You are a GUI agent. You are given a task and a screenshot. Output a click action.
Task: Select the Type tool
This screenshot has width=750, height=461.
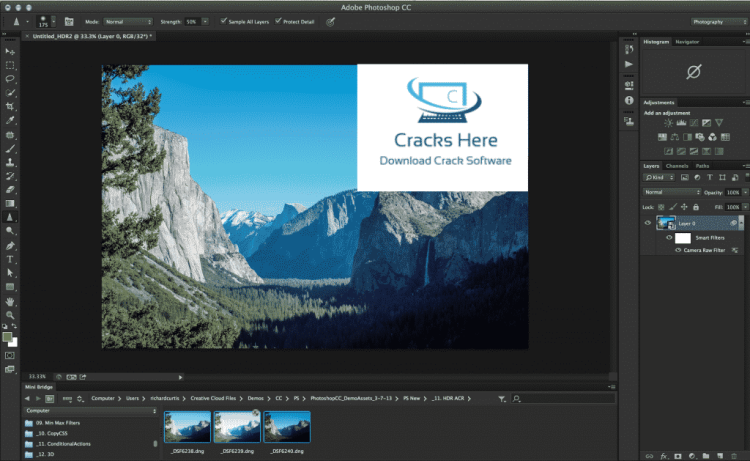click(x=10, y=260)
